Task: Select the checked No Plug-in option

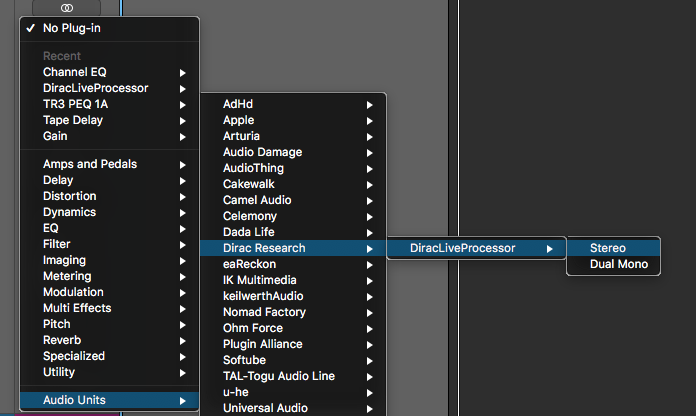Action: 72,28
